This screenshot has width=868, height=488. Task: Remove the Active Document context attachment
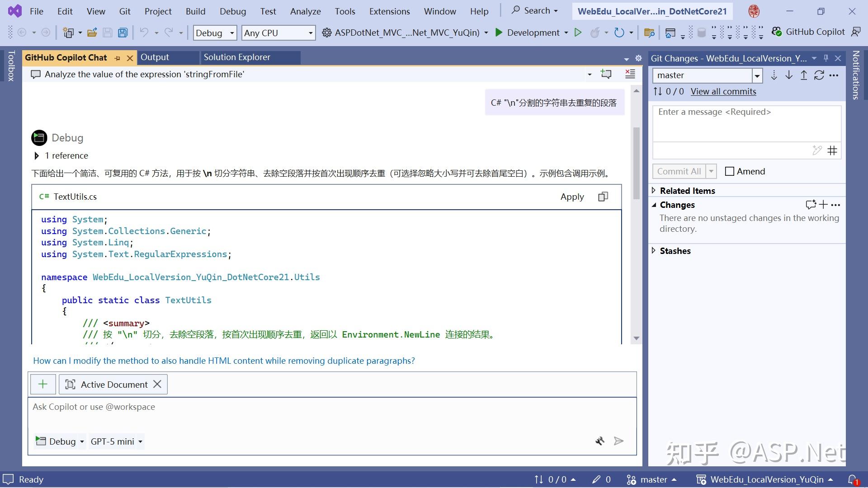coord(157,384)
